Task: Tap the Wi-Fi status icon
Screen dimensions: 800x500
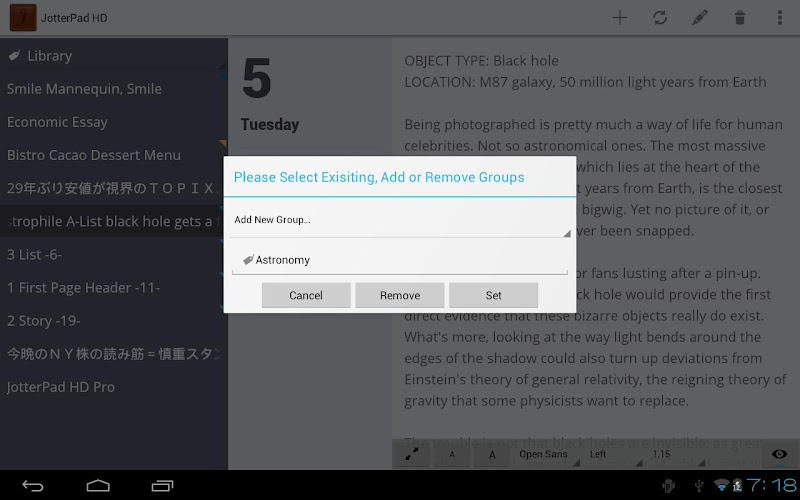Action: [x=721, y=485]
